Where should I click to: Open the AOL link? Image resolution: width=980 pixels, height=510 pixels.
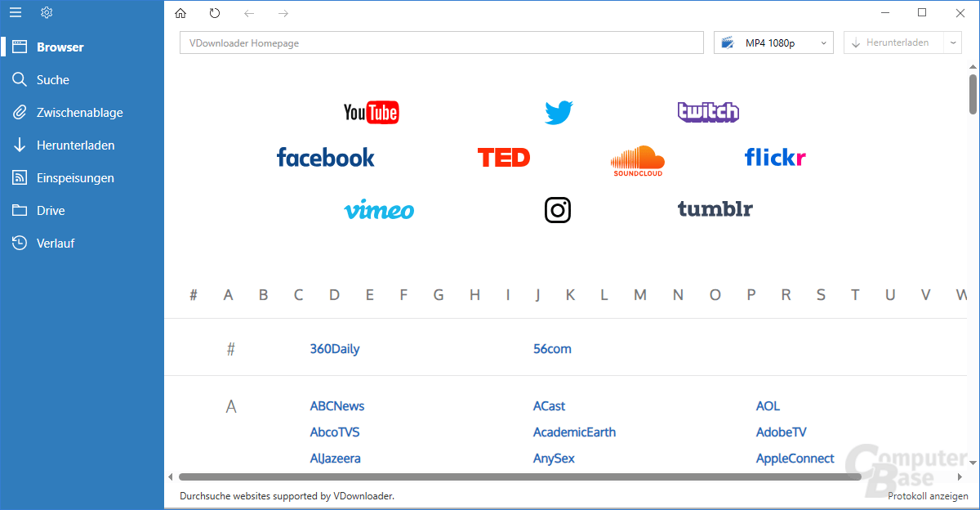768,406
